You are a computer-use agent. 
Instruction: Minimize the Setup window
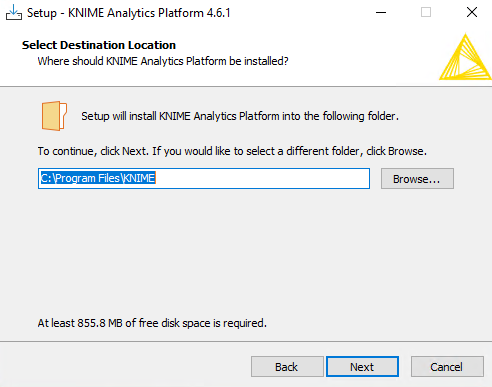(381, 13)
